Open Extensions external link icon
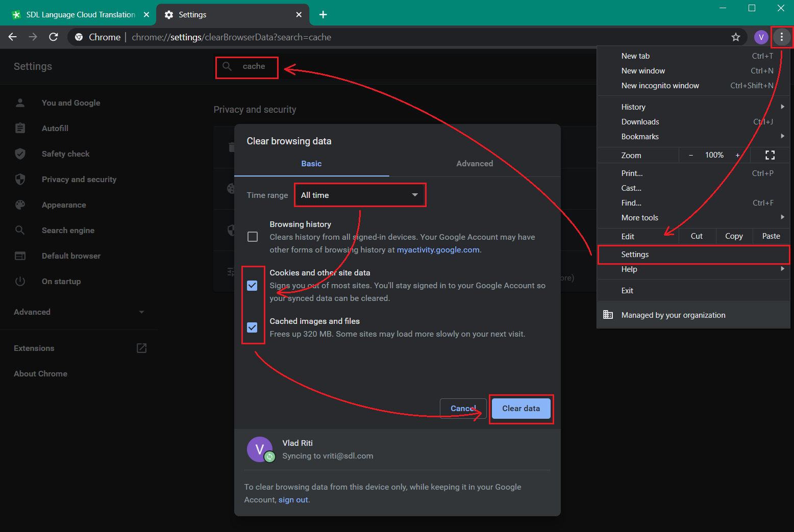 (x=142, y=348)
